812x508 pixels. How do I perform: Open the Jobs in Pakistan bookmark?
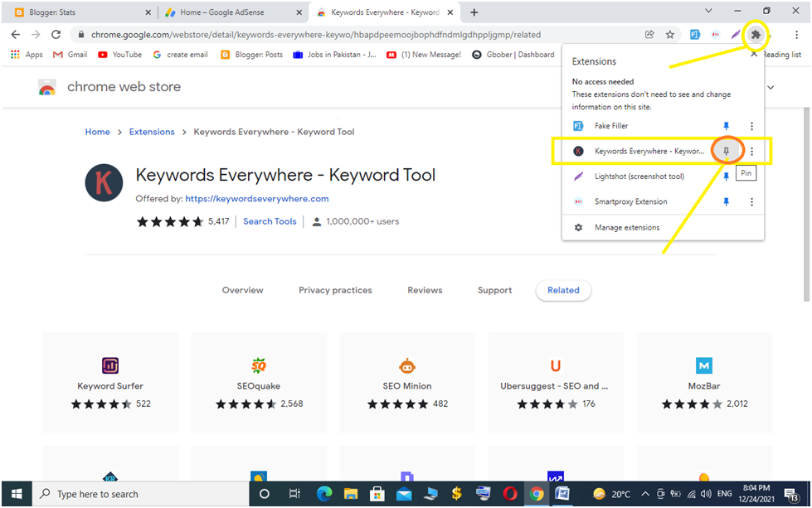334,55
